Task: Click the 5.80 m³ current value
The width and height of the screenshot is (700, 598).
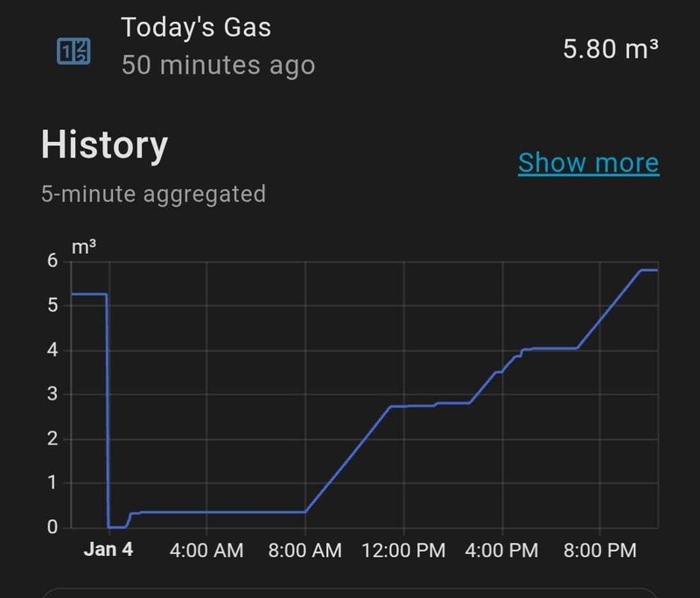Action: tap(610, 49)
